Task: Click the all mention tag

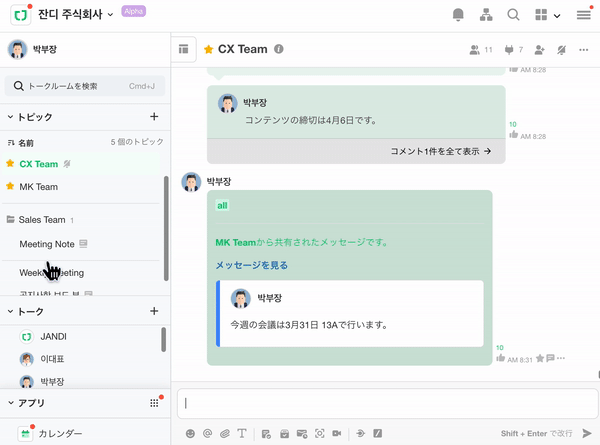Action: (x=222, y=205)
